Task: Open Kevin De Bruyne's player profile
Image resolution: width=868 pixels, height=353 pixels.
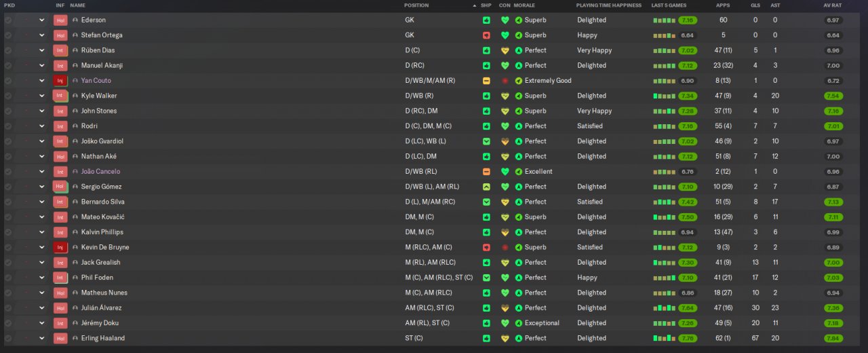Action: pyautogui.click(x=105, y=248)
